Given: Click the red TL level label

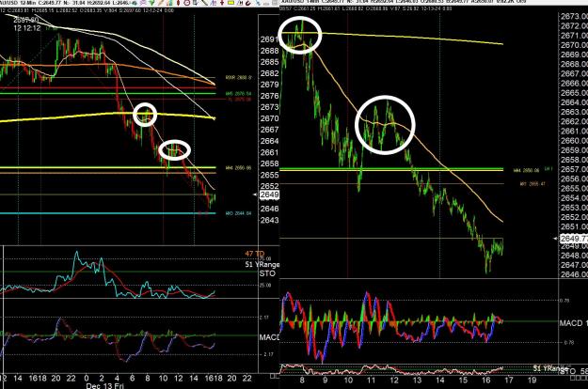Looking at the screenshot, I should 239,100.
